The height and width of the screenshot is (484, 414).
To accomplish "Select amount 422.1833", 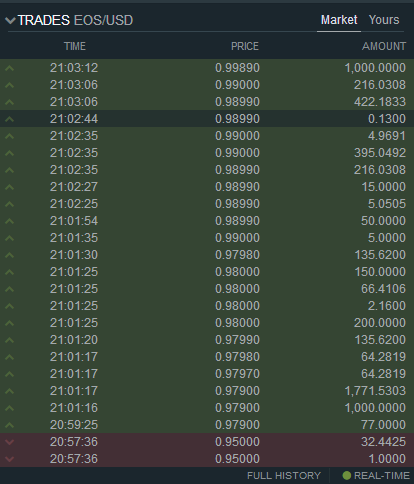I will point(380,102).
